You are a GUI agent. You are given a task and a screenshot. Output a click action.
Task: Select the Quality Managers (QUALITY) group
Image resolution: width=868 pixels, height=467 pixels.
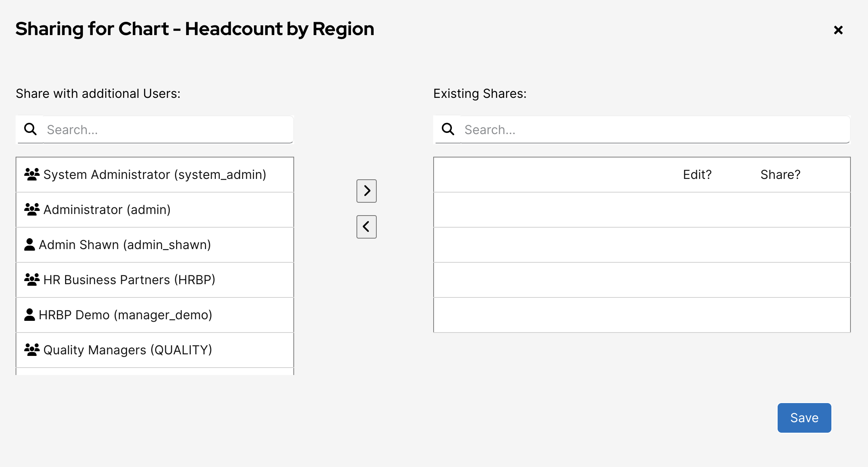point(128,350)
